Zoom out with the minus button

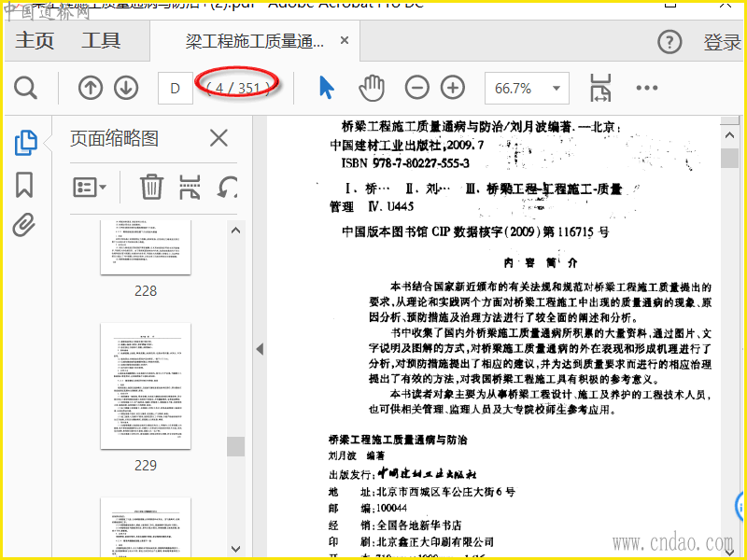click(x=416, y=88)
